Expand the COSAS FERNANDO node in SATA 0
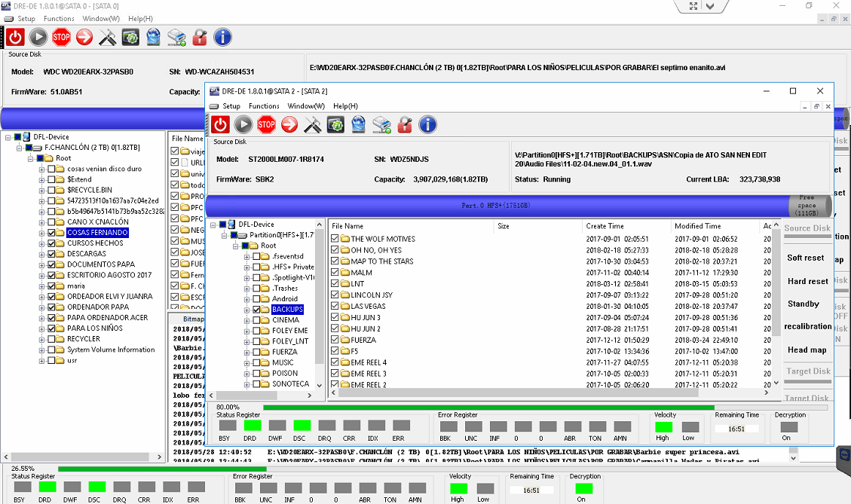This screenshot has height=504, width=851. tap(41, 233)
